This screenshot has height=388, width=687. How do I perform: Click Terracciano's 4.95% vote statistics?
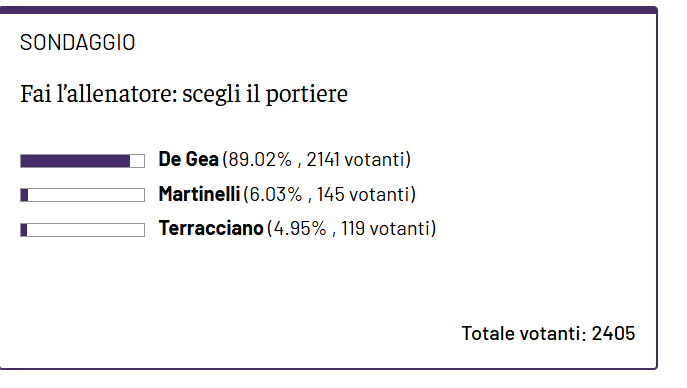coord(352,229)
